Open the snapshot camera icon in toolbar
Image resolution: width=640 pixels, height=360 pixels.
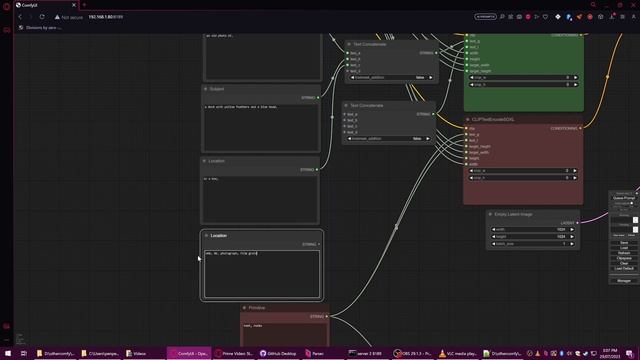pos(519,17)
